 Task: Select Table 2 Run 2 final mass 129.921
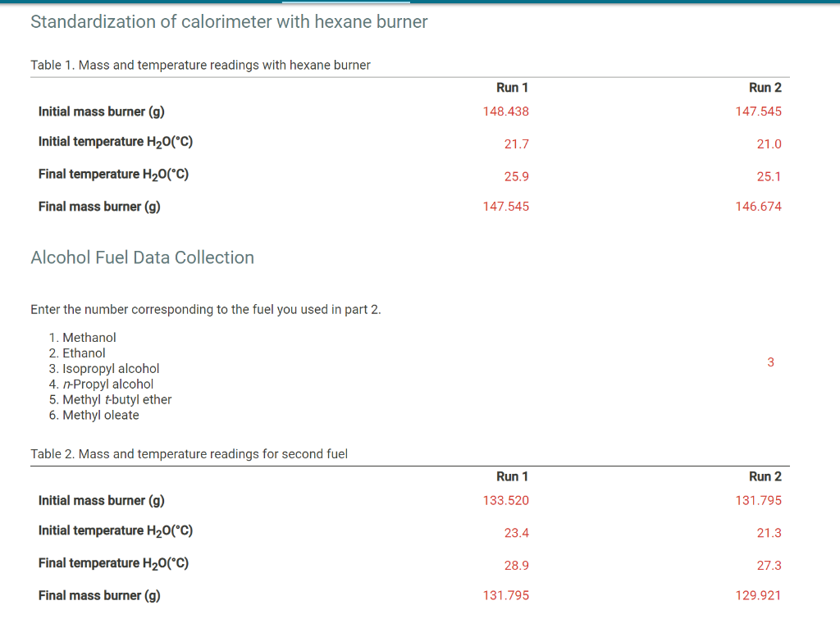pyautogui.click(x=758, y=596)
